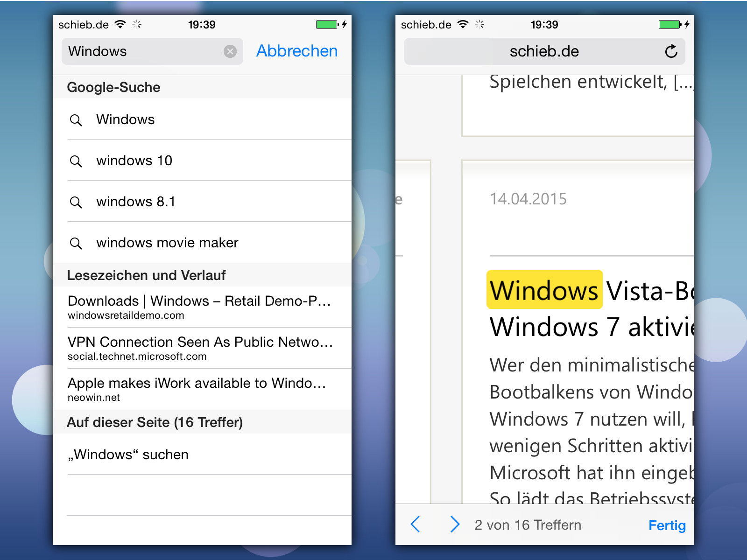This screenshot has height=560, width=747.
Task: Tap loading spinner in right status bar
Action: click(x=479, y=24)
